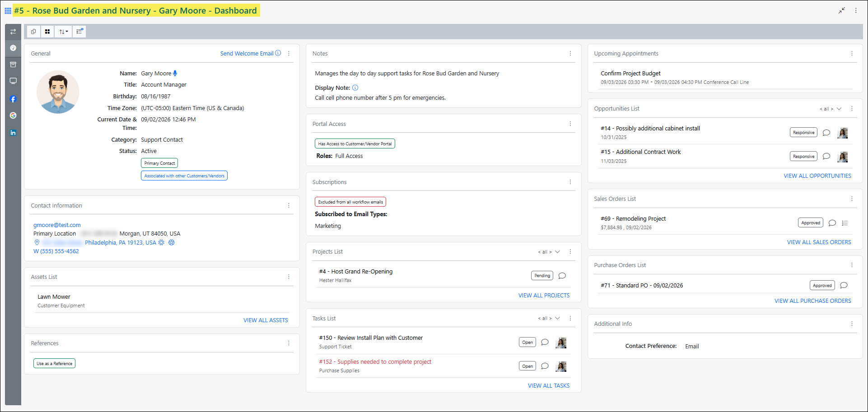
Task: Click the map pin icon by Philadelphia address
Action: [x=37, y=243]
